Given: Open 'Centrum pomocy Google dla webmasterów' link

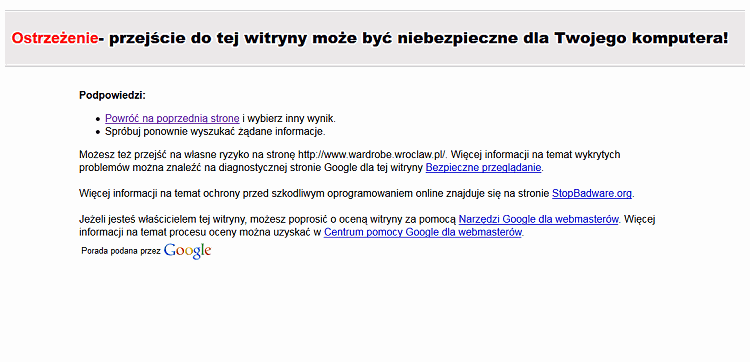Looking at the screenshot, I should point(423,232).
